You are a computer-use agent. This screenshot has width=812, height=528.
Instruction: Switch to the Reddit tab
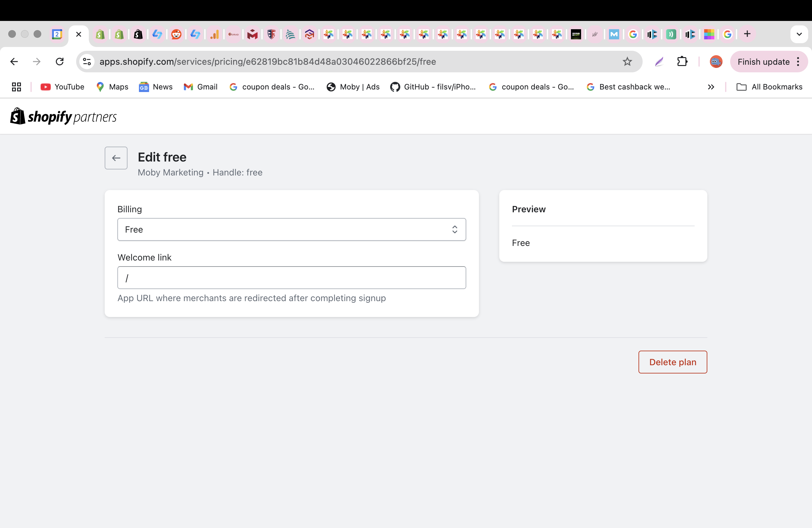tap(176, 34)
